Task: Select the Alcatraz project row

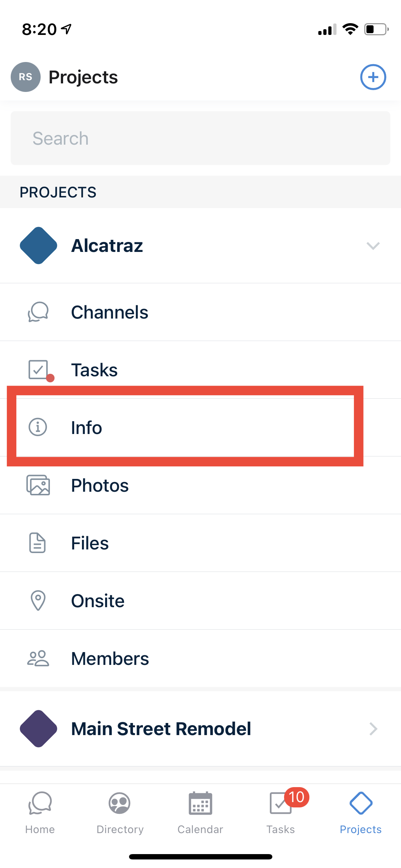Action: point(200,246)
